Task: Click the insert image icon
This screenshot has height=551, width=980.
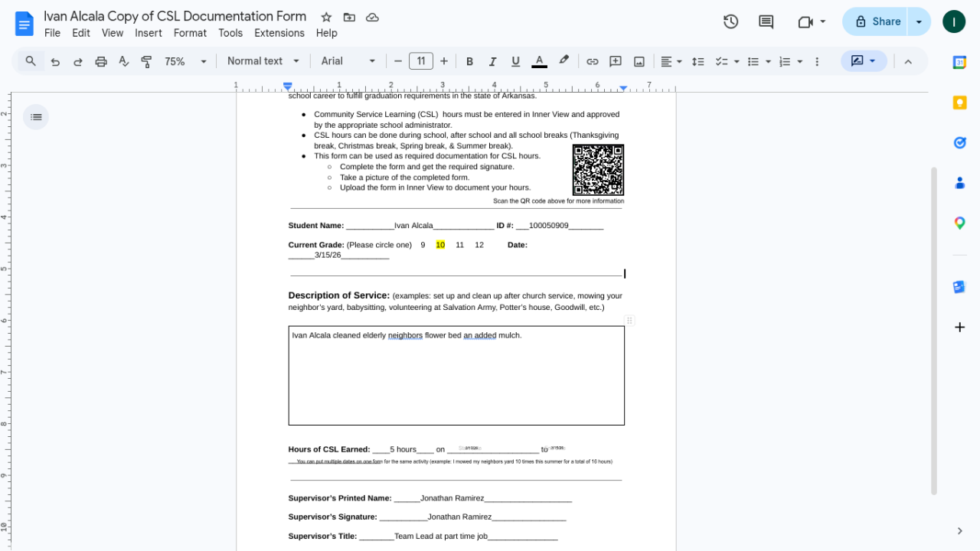Action: tap(639, 61)
